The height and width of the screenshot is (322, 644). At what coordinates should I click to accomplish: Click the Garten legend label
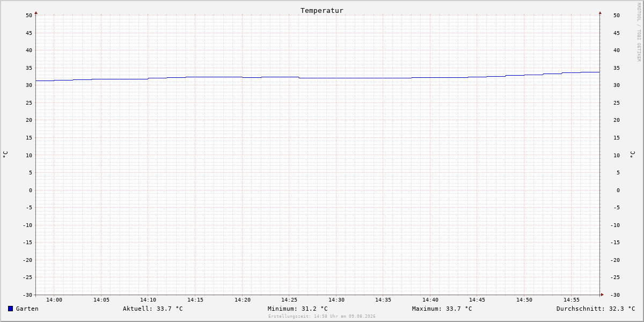point(27,309)
